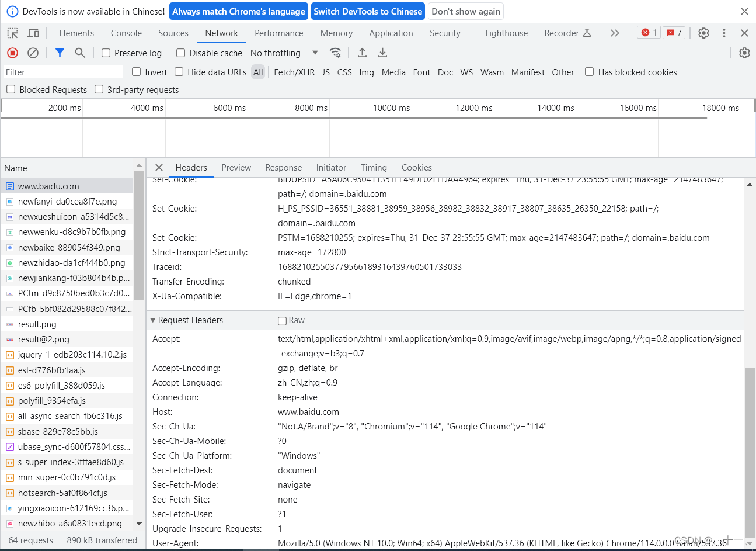Open the Lighthouse panel
The image size is (756, 551).
pos(506,33)
